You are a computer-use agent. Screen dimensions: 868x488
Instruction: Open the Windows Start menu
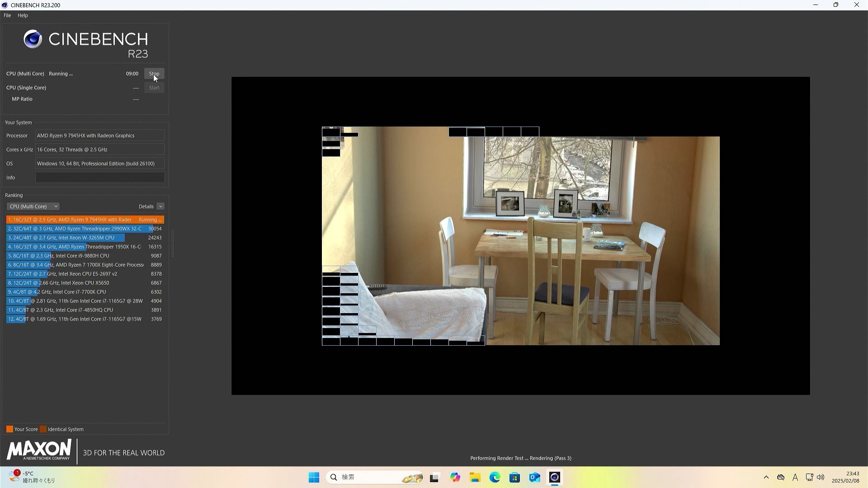[314, 478]
